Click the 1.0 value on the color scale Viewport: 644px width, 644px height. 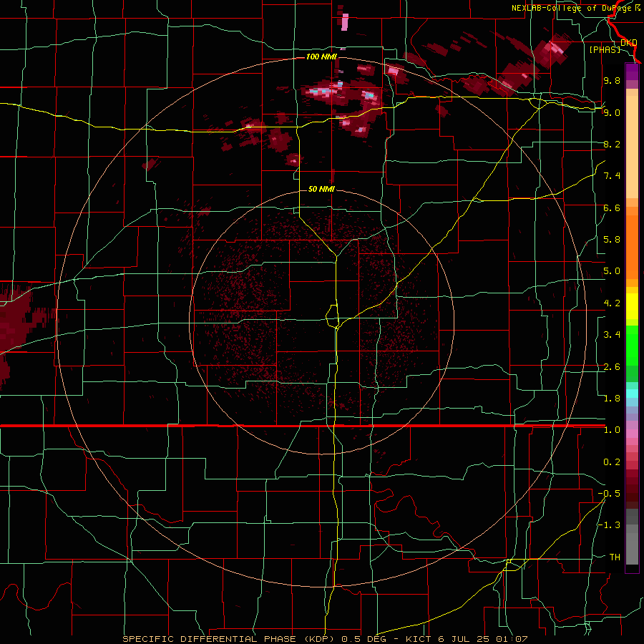(612, 430)
